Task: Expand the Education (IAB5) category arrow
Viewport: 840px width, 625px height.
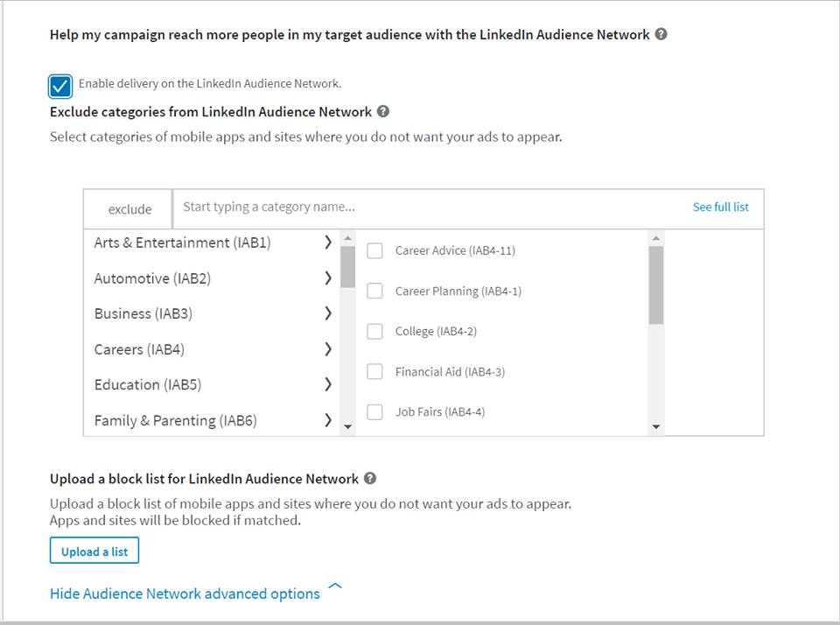Action: (328, 384)
